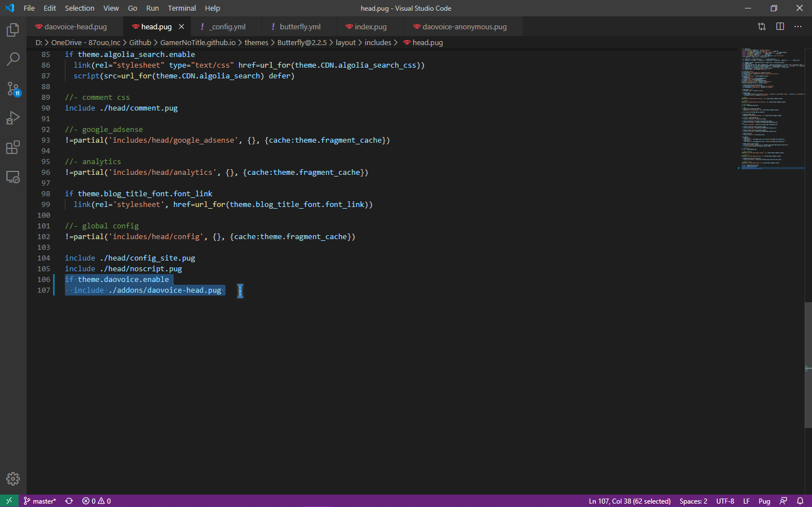Viewport: 812px width, 507px height.
Task: Open the Explorer panel in activity bar
Action: point(12,30)
